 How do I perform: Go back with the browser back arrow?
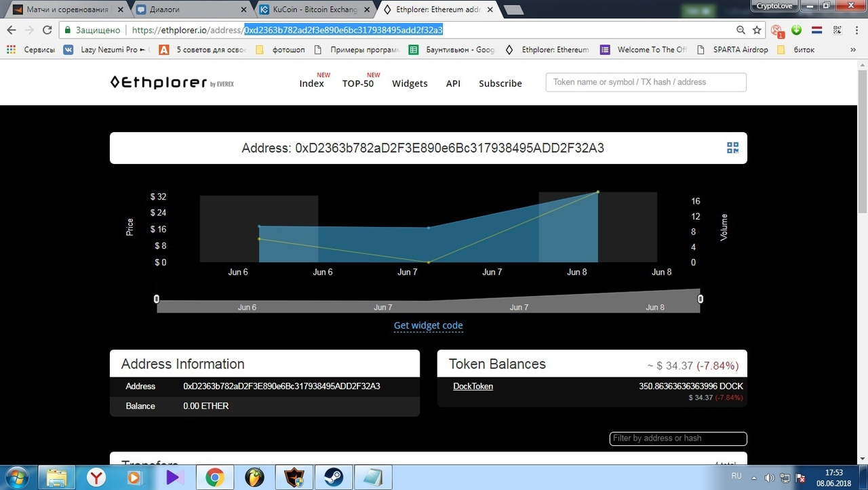(12, 30)
